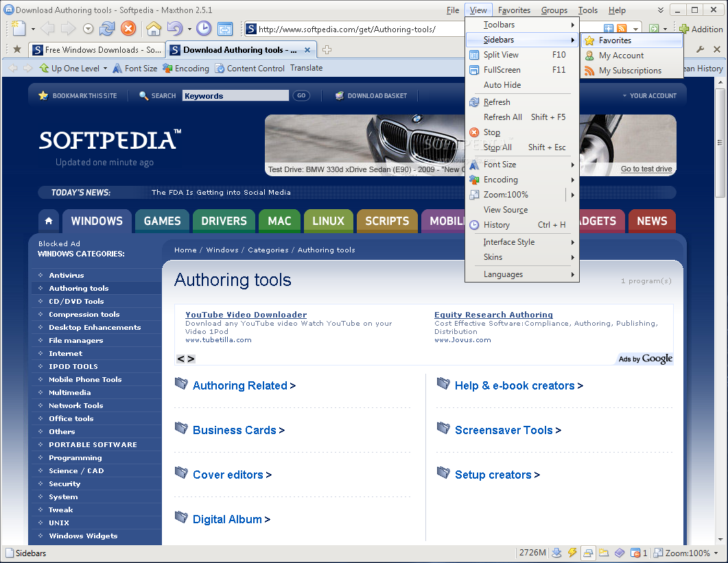The width and height of the screenshot is (728, 563).
Task: Expand the Toolbars submenu
Action: (522, 25)
